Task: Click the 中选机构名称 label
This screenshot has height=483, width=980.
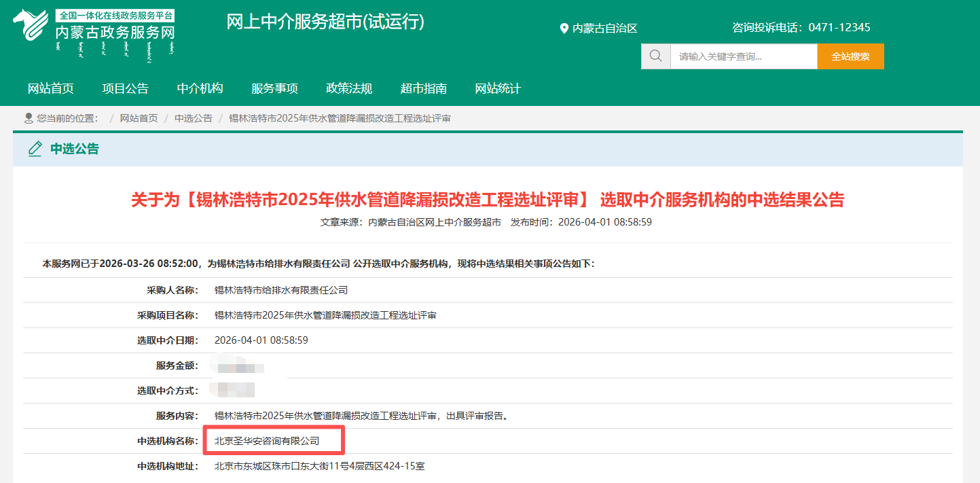Action: click(168, 441)
